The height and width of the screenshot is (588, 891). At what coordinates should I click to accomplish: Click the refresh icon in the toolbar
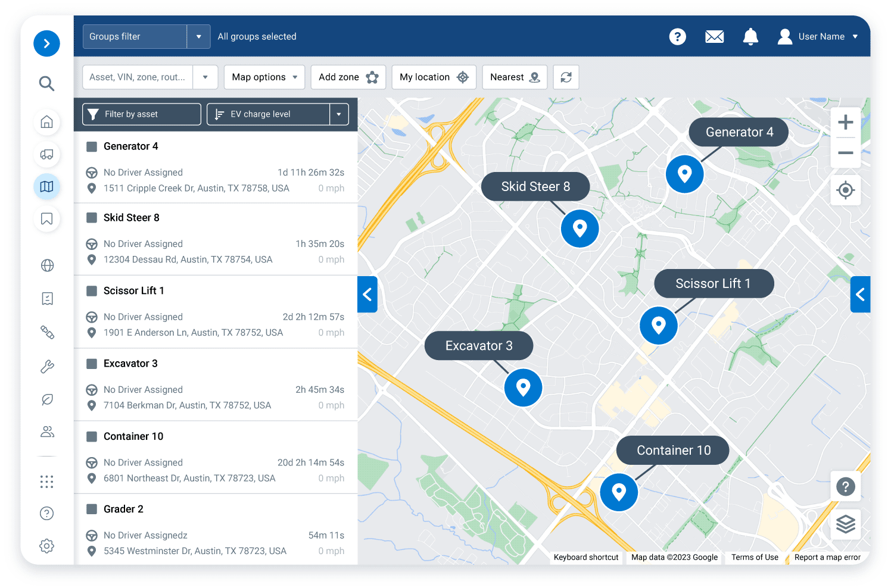click(x=565, y=77)
